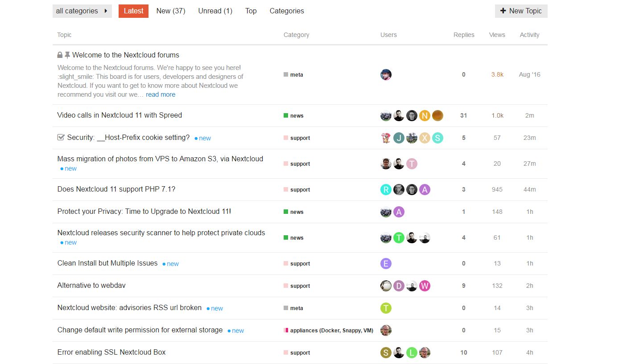Image resolution: width=623 pixels, height=364 pixels.
Task: Open support category on Mass migration row
Action: tap(297, 164)
